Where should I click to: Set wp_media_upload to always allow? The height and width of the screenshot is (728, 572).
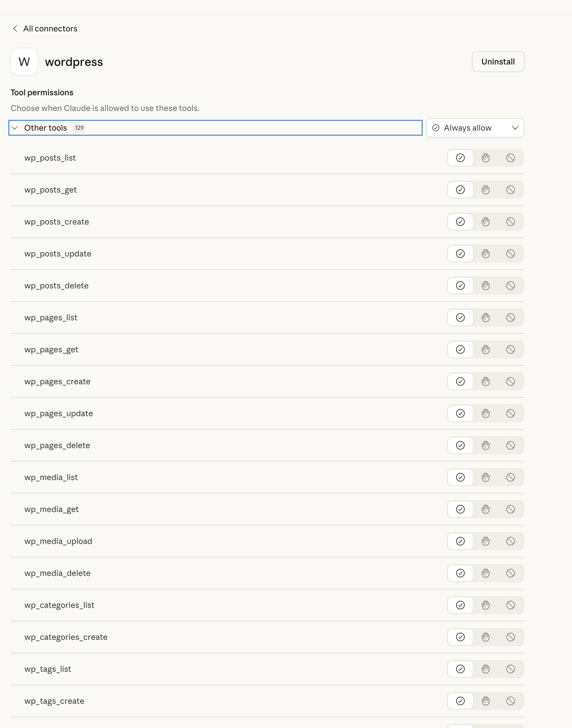460,541
